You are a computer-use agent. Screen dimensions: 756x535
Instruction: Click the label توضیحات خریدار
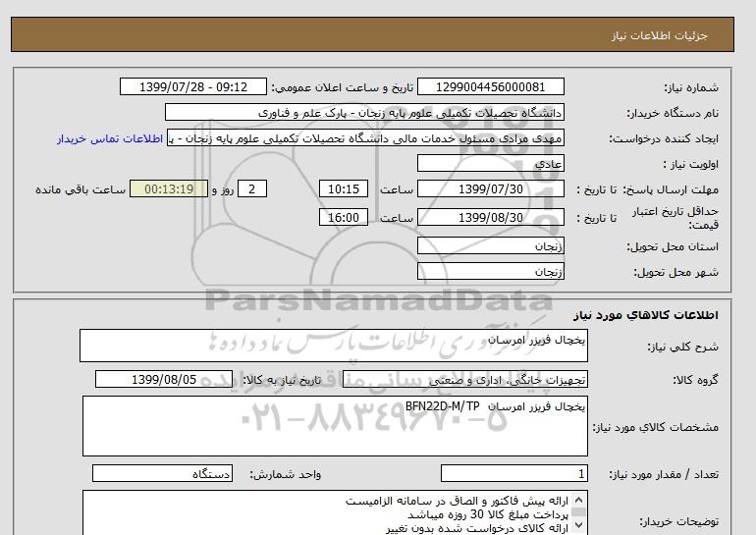pos(678,521)
